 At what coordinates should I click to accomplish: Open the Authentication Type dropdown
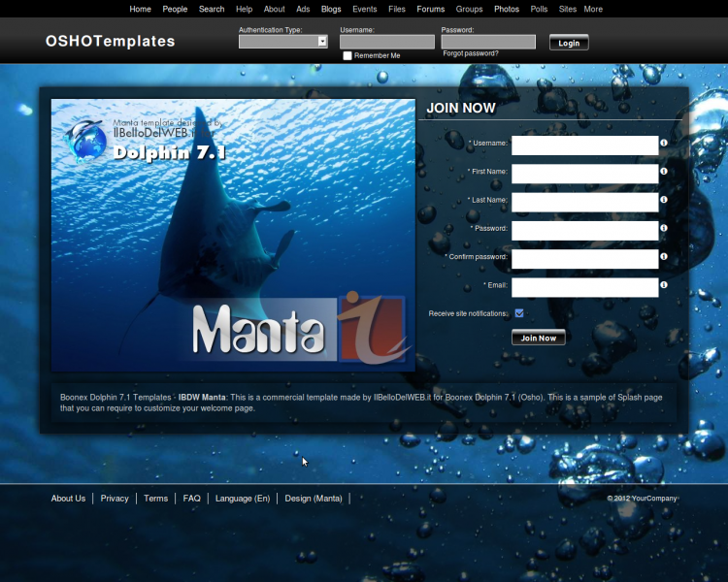click(x=283, y=42)
